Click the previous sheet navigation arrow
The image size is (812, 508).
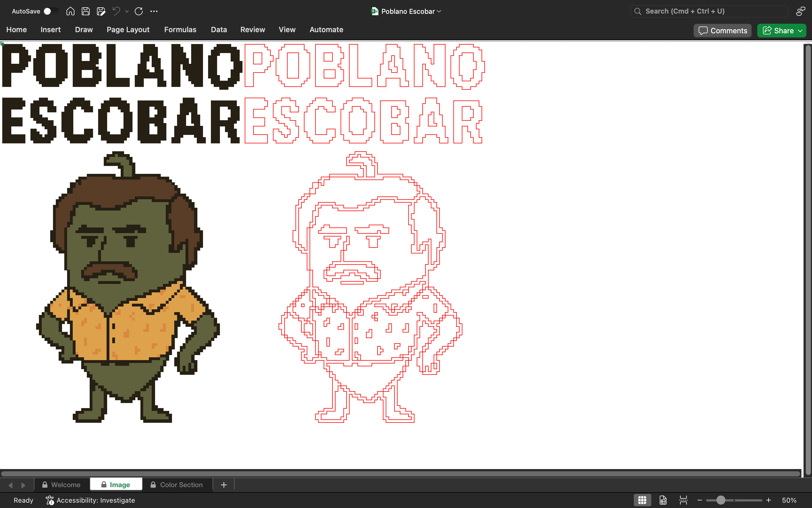click(10, 485)
